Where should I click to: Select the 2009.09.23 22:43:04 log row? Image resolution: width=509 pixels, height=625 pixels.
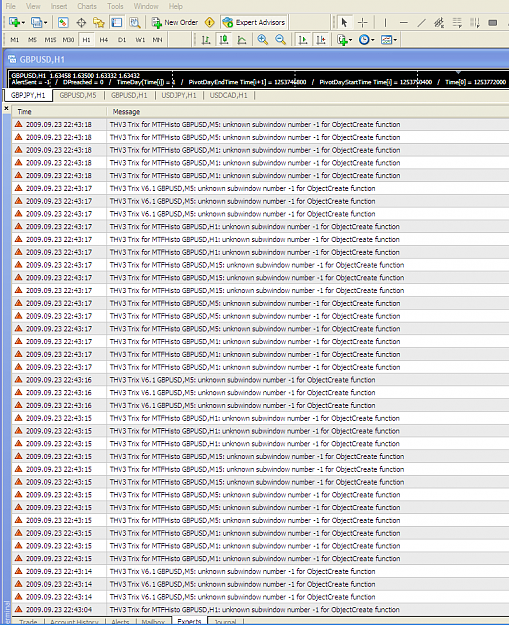[260, 609]
